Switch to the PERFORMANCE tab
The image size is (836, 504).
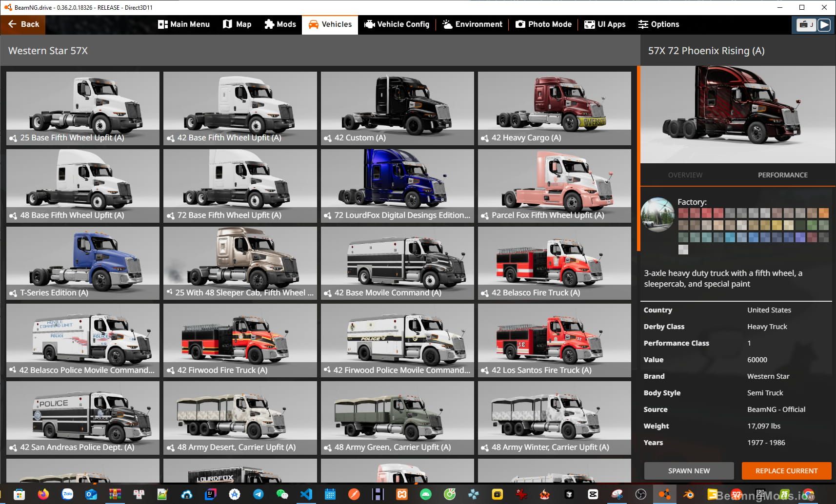(783, 175)
